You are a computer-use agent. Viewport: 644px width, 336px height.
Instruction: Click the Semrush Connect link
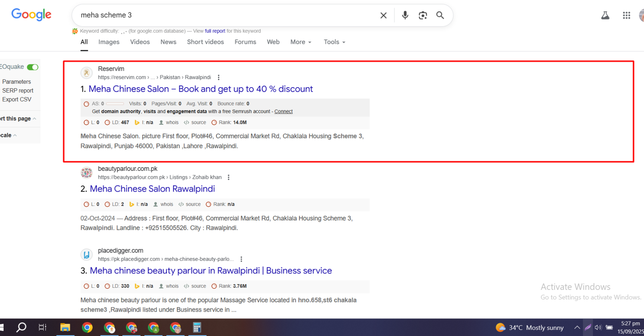pyautogui.click(x=283, y=112)
